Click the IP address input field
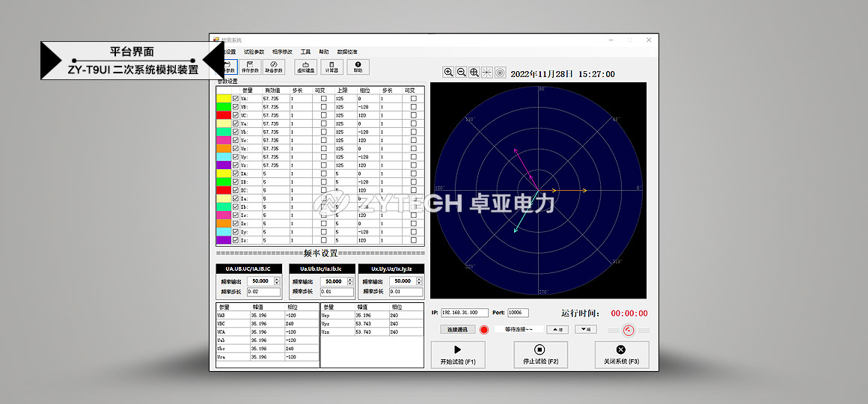This screenshot has width=868, height=404. [x=465, y=313]
